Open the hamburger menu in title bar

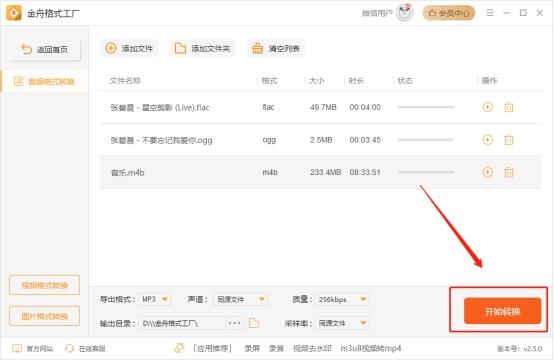coord(490,13)
